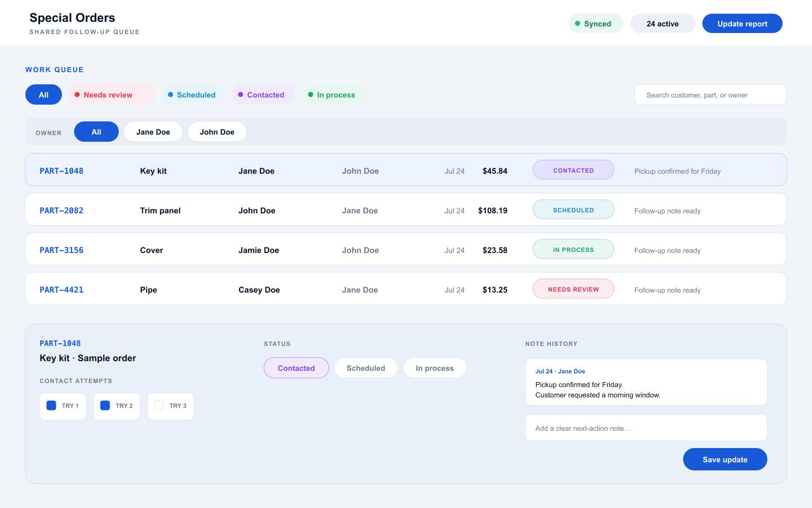Click the IN PROCESS badge on PART-3156 row
The width and height of the screenshot is (812, 508).
tap(573, 249)
